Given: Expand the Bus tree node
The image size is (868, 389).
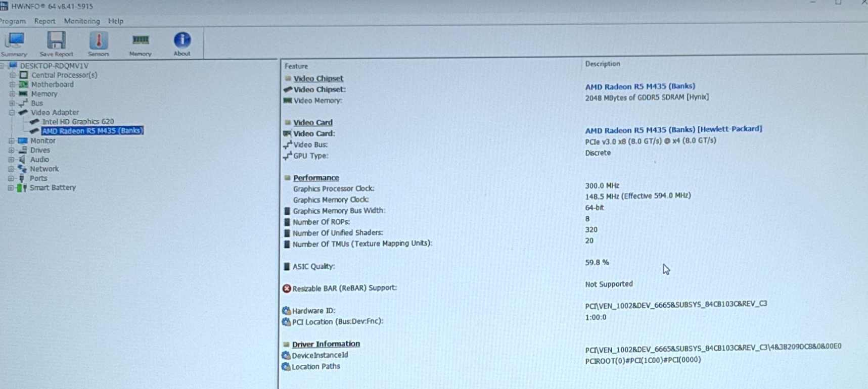Looking at the screenshot, I should [12, 103].
